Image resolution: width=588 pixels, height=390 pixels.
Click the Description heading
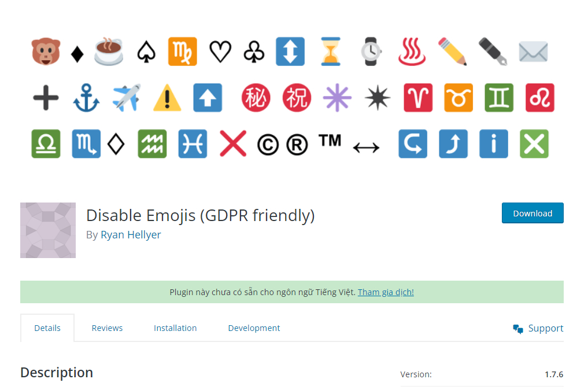tap(57, 373)
